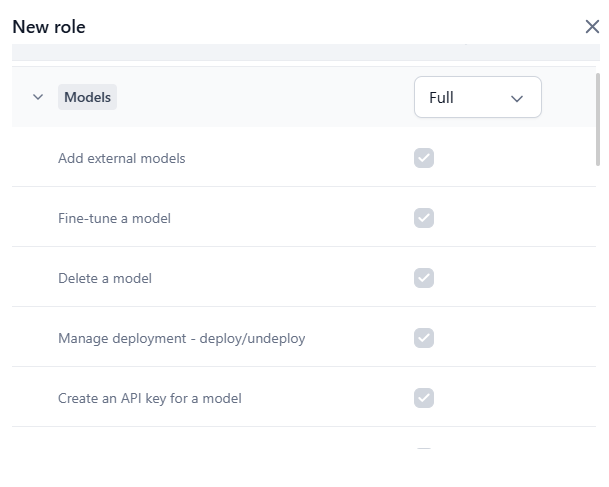Click the partially visible checkbox at bottom
The height and width of the screenshot is (487, 609).
point(424,451)
